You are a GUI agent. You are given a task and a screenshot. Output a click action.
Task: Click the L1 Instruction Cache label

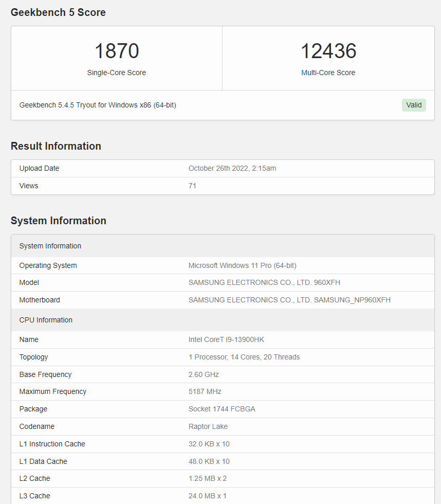pos(52,444)
